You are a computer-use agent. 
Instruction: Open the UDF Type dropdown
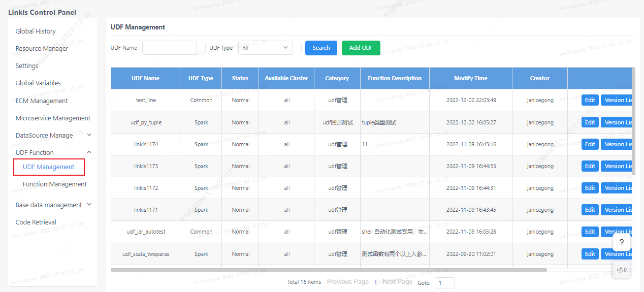tap(265, 48)
